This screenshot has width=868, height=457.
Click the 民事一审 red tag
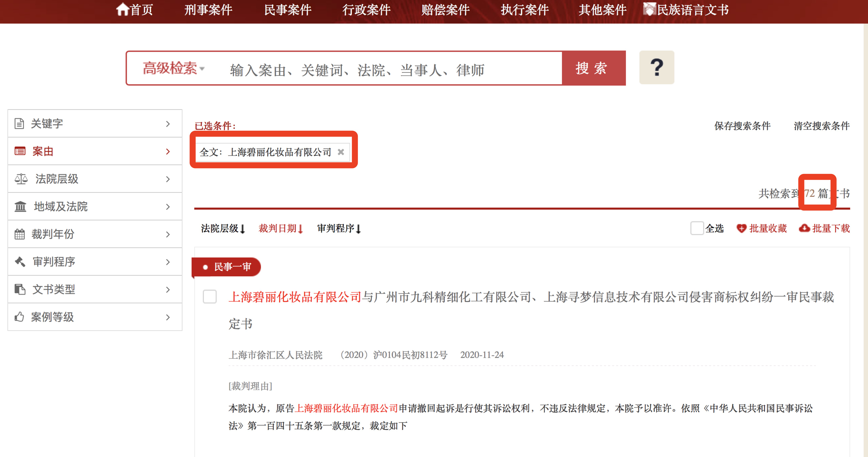coord(227,267)
